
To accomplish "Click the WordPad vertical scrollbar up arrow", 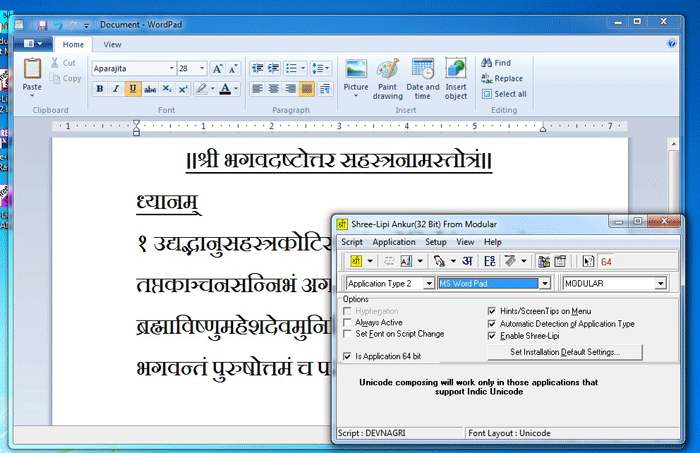I will pyautogui.click(x=673, y=144).
